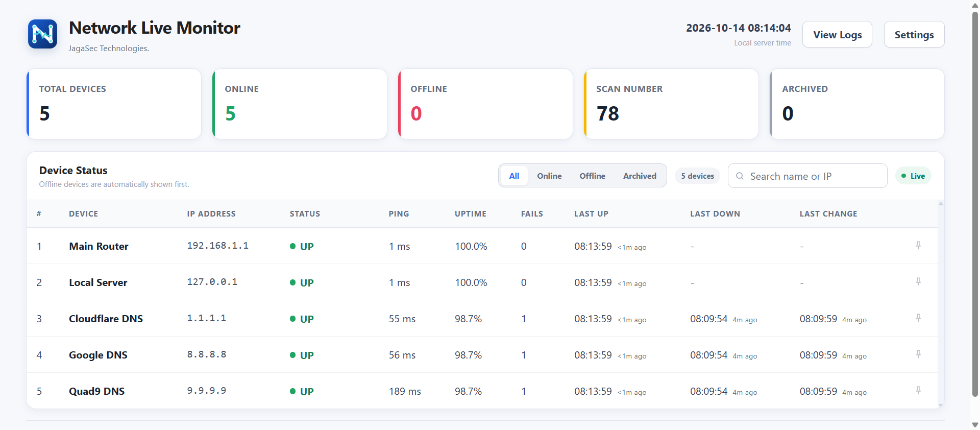Click the 189 ms ping value
The image size is (980, 430).
(405, 391)
